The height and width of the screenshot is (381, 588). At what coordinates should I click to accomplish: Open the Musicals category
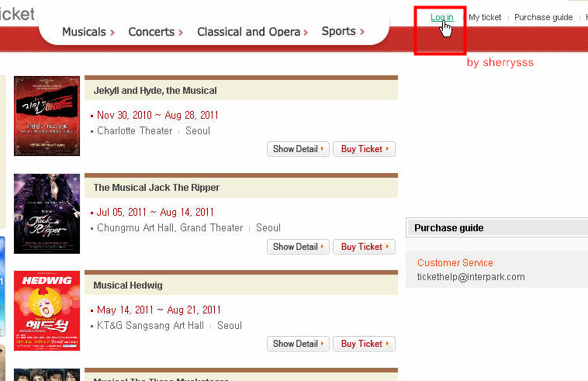(84, 32)
